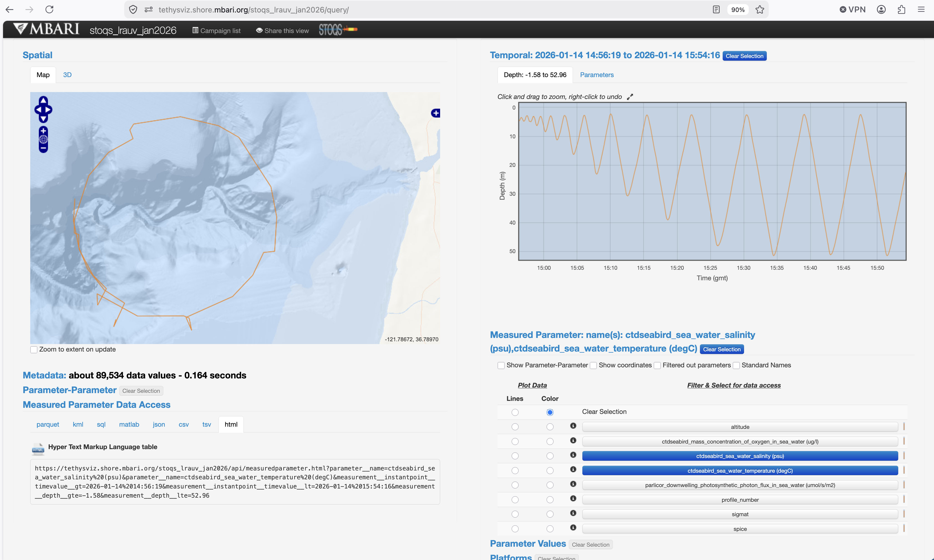Reload the page
The height and width of the screenshot is (560, 934).
(x=49, y=9)
